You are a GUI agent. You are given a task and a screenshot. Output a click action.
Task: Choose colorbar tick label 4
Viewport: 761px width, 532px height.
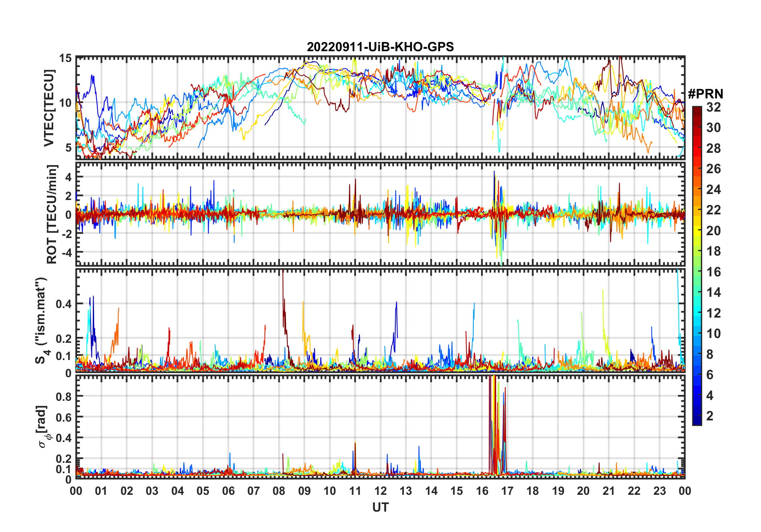[710, 396]
